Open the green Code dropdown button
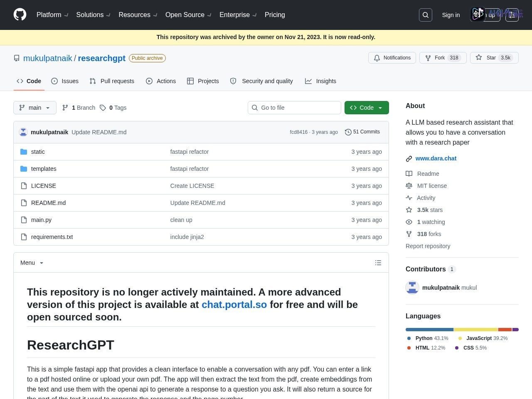 tap(367, 108)
